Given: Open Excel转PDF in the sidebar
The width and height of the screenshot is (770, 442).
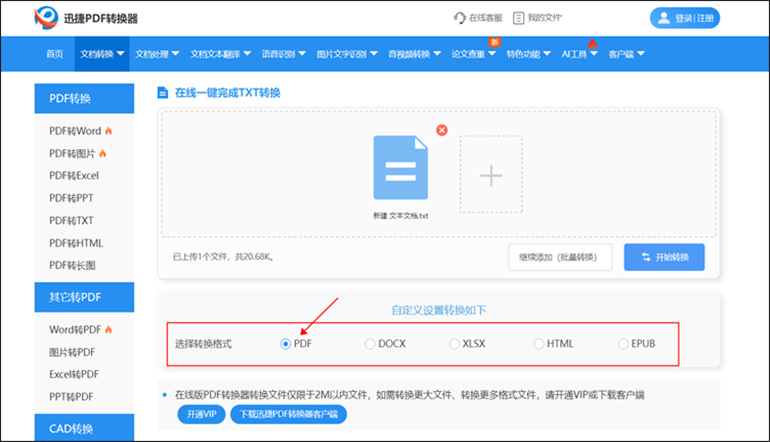Looking at the screenshot, I should click(x=74, y=374).
